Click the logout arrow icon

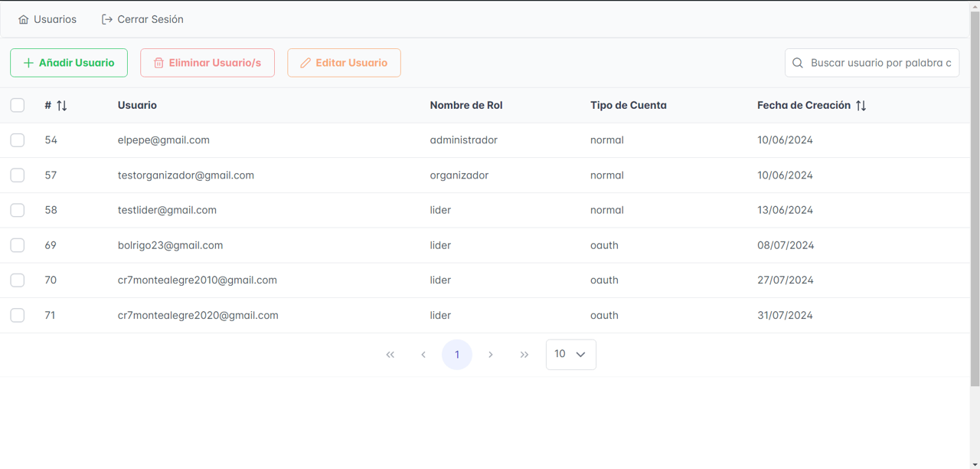tap(107, 19)
